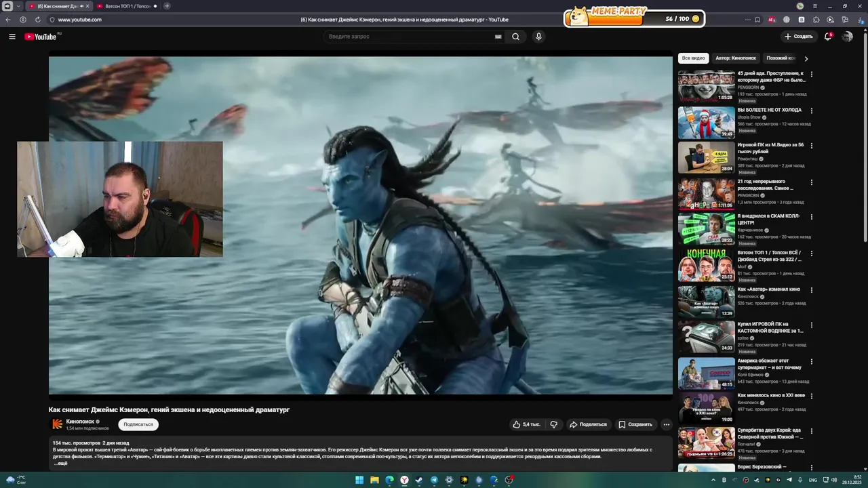Open options for 'Купил ИГРОВОЙ ПК' video

tap(812, 325)
